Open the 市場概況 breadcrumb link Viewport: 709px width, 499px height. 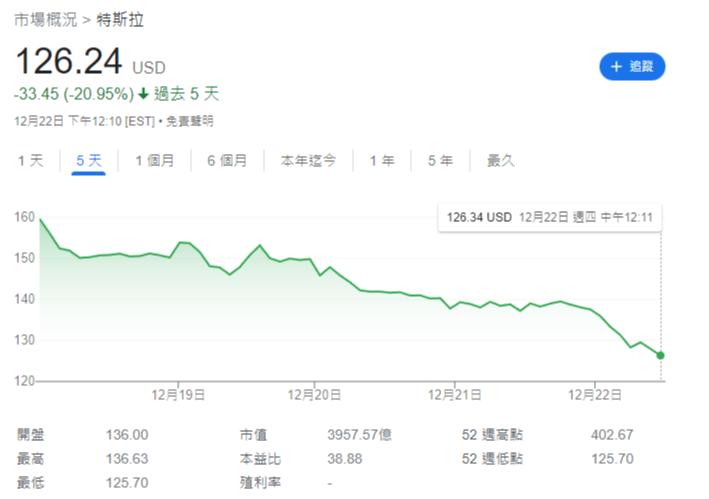[x=43, y=20]
